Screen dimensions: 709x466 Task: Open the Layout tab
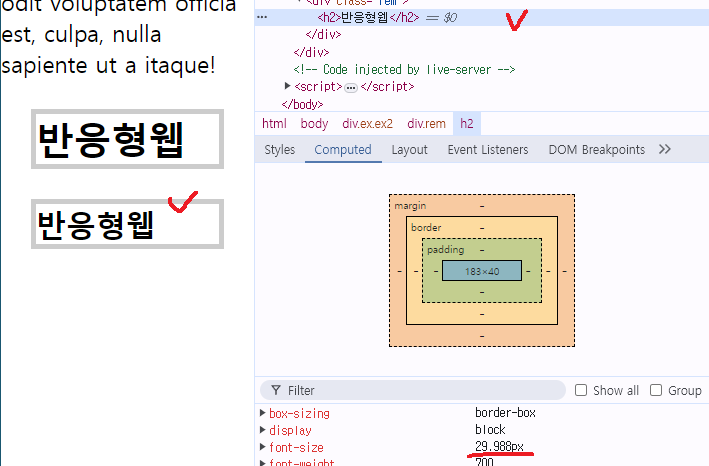pos(409,150)
